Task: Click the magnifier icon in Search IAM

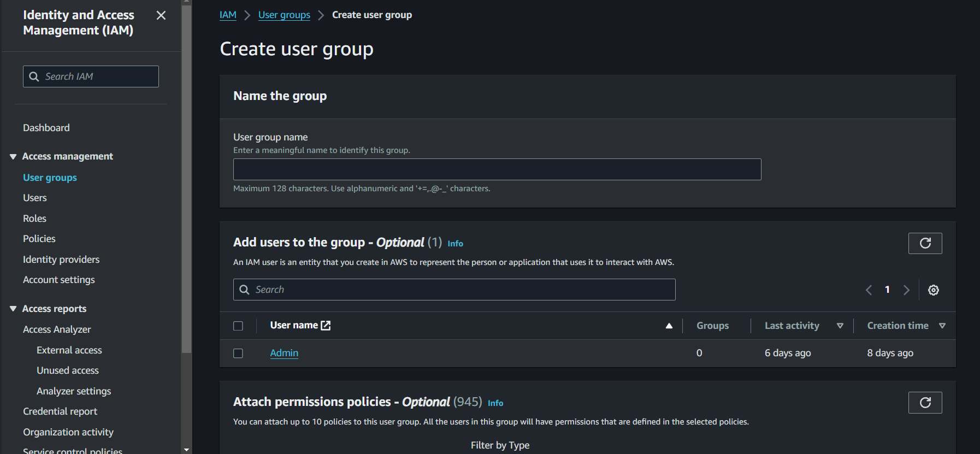Action: [34, 76]
